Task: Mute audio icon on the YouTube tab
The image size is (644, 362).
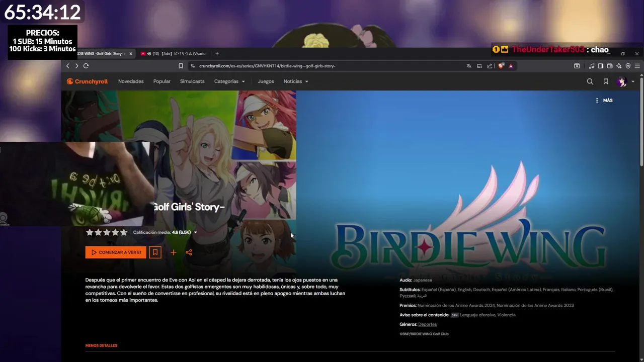Action: 149,54
